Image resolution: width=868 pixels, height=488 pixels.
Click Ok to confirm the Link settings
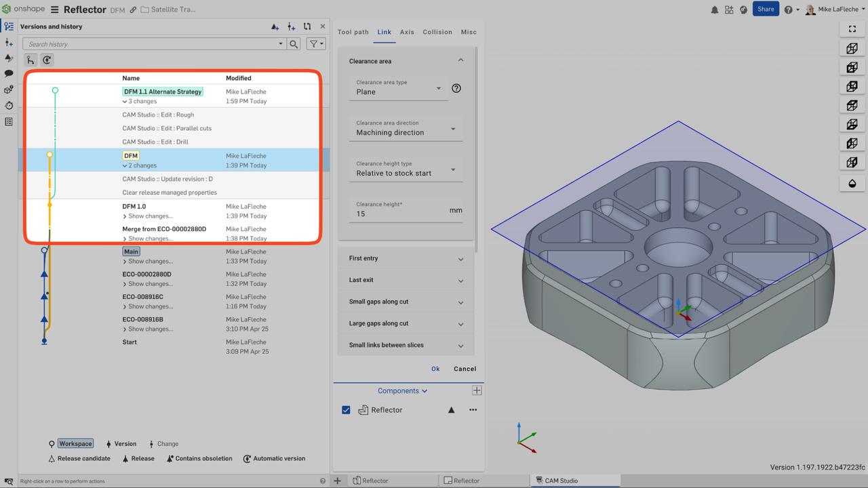pos(435,369)
